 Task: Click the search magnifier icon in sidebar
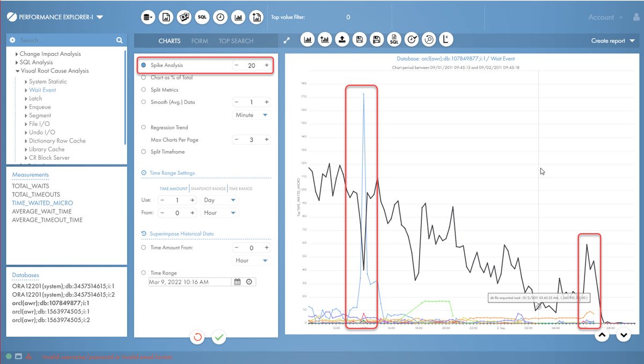119,40
